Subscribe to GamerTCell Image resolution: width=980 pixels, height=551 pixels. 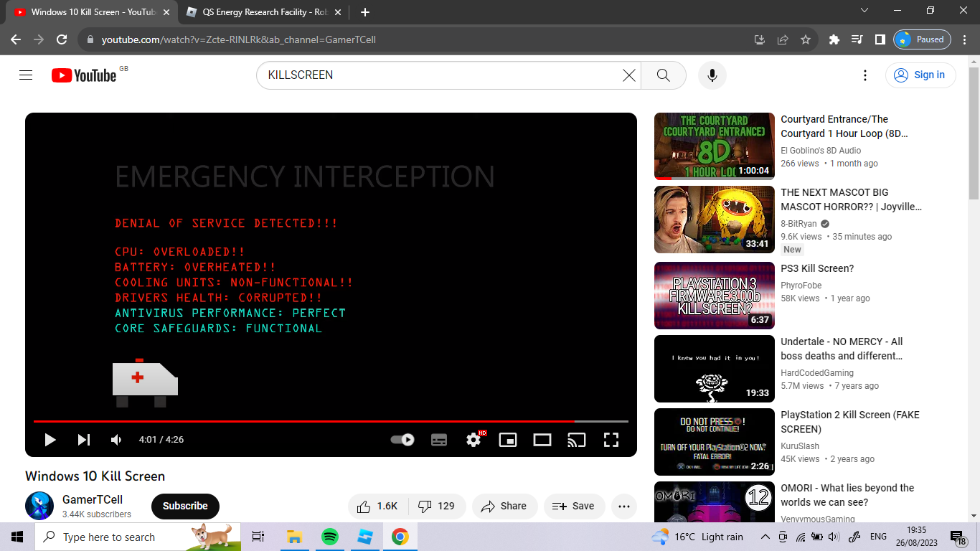click(x=185, y=506)
